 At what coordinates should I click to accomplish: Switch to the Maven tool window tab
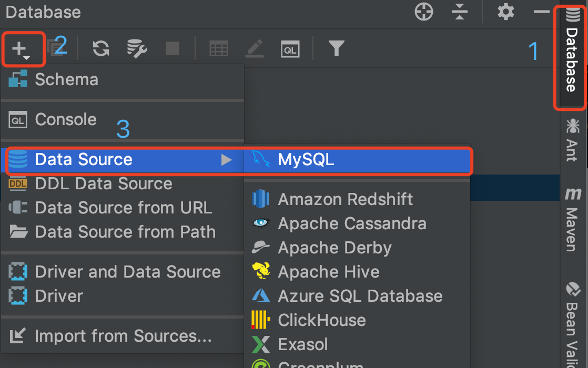(x=572, y=220)
